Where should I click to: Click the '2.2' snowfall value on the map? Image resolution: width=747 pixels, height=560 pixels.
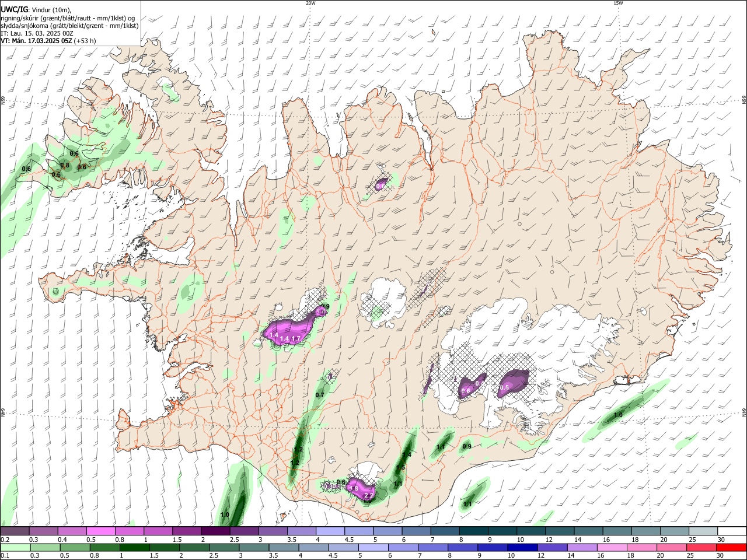pyautogui.click(x=368, y=496)
